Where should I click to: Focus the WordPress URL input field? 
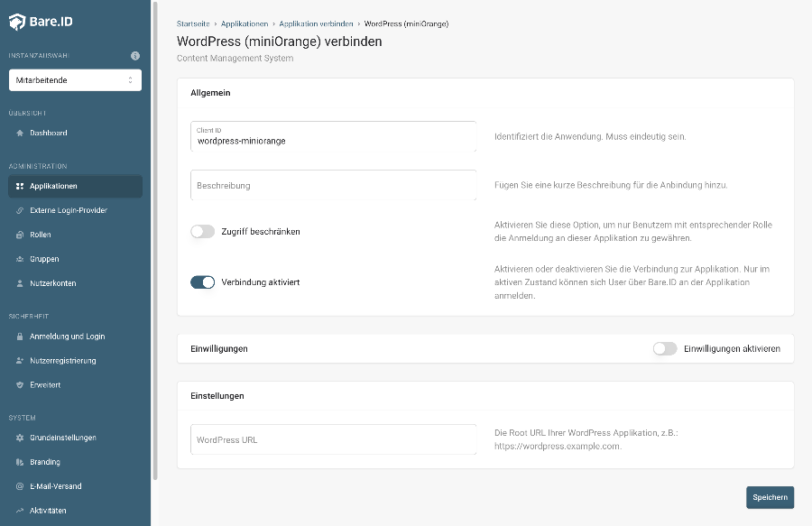pos(334,440)
